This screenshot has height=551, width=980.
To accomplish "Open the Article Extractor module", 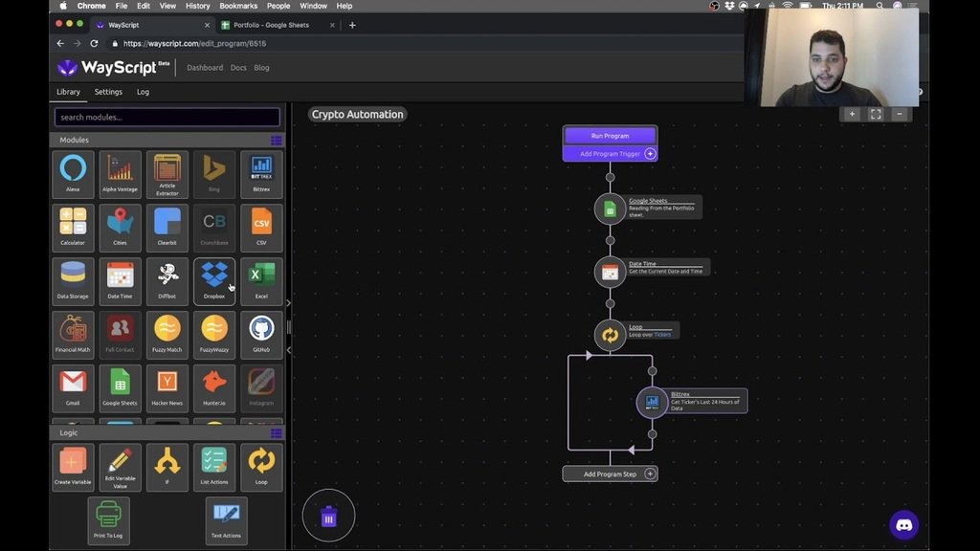I will pos(167,174).
